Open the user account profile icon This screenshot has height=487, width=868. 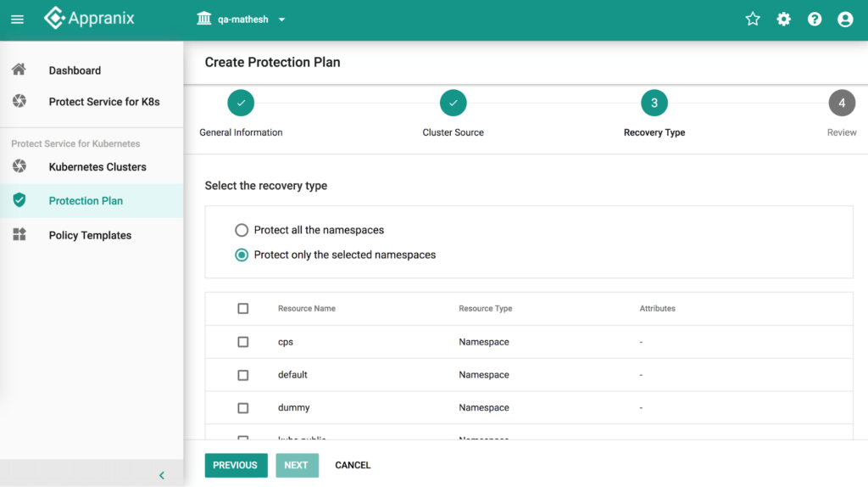coord(845,20)
